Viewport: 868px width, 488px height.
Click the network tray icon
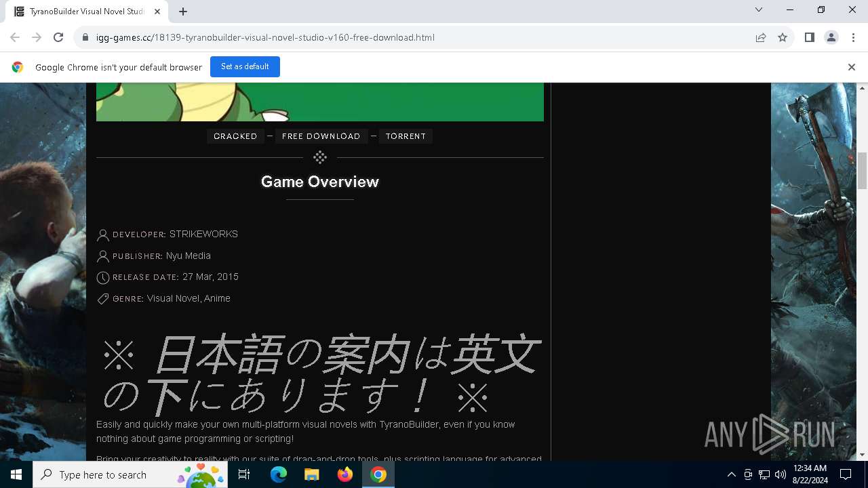click(x=764, y=474)
